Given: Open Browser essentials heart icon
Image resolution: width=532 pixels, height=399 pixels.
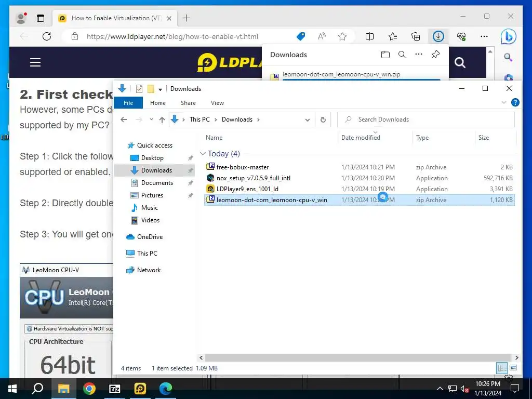Looking at the screenshot, I should tap(461, 36).
